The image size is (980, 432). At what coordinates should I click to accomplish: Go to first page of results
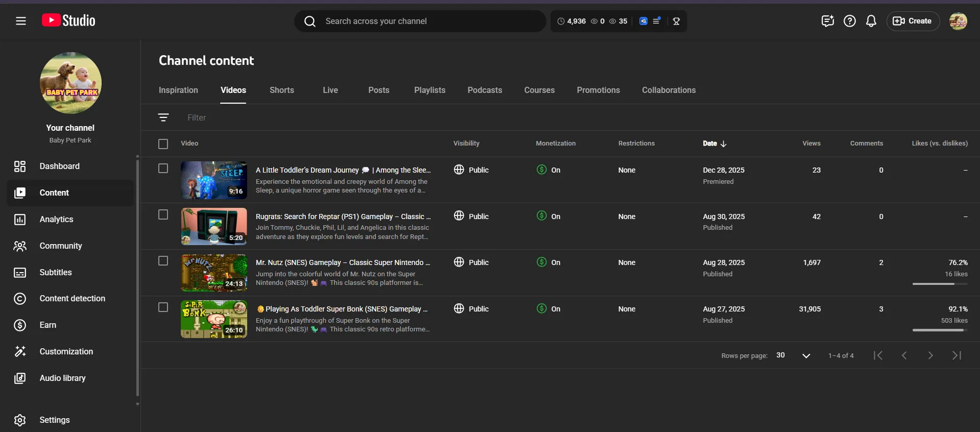click(x=878, y=355)
